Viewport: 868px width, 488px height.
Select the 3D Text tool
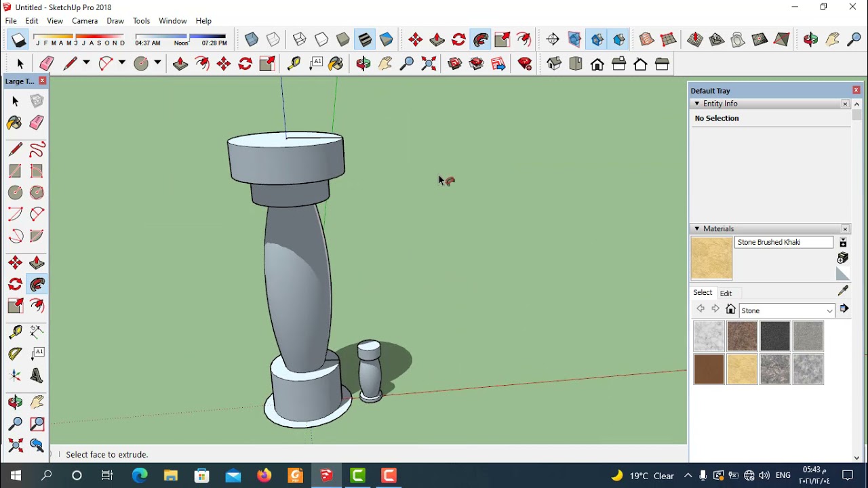point(37,375)
